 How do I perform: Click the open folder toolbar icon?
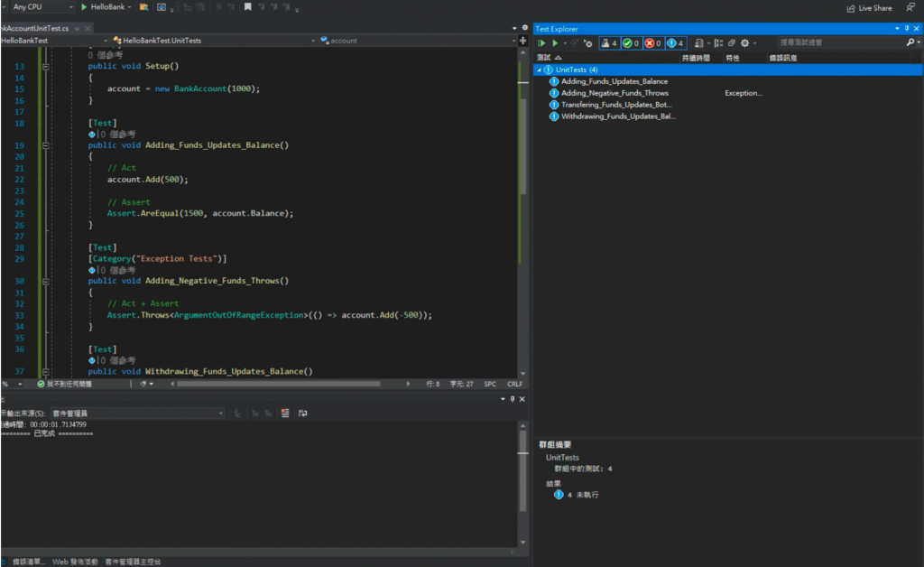[x=143, y=7]
